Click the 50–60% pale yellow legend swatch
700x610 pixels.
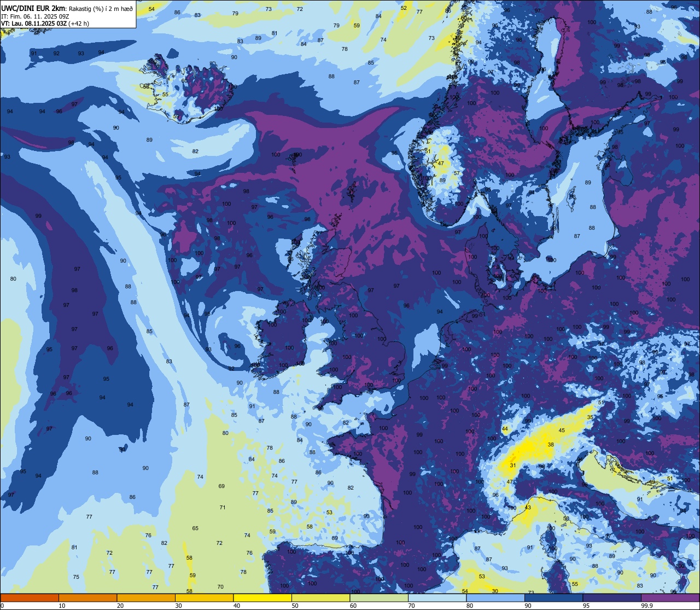click(320, 597)
